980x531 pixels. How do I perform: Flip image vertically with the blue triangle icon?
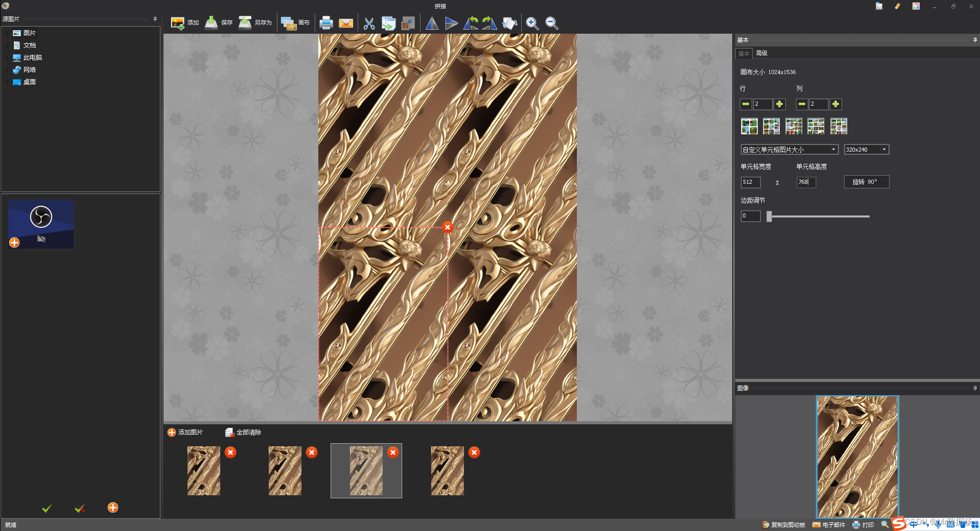pyautogui.click(x=451, y=23)
